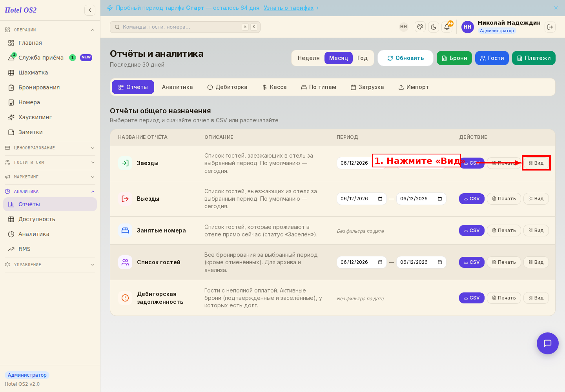Select the Месяц period
Screen dimensions: 565x392
coord(339,58)
